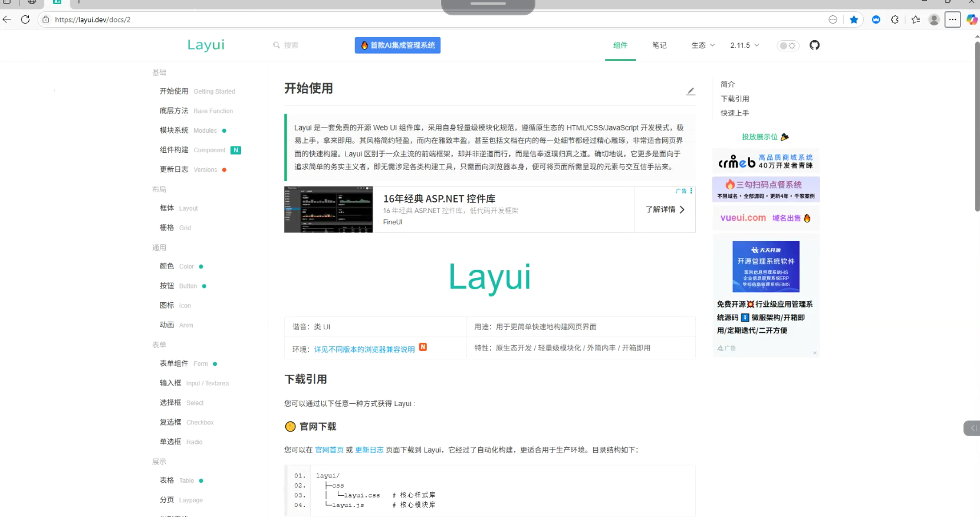Open 底层方法 Base Function in sidebar
This screenshot has width=980, height=517.
click(x=196, y=111)
